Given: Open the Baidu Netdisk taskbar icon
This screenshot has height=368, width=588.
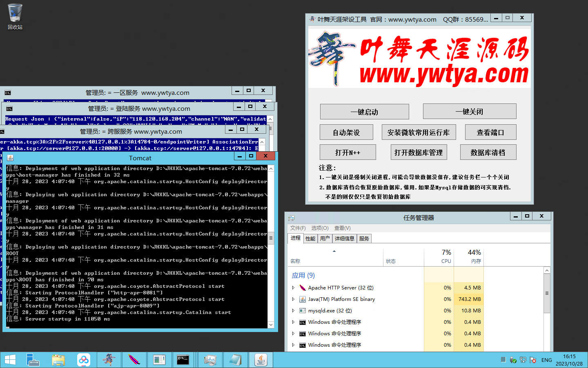Looking at the screenshot, I should click(x=84, y=360).
